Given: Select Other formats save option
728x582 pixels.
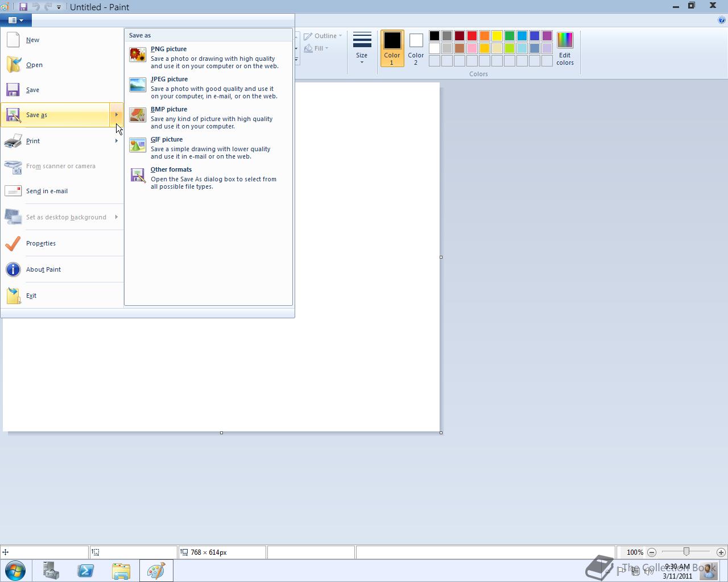Looking at the screenshot, I should pos(208,178).
